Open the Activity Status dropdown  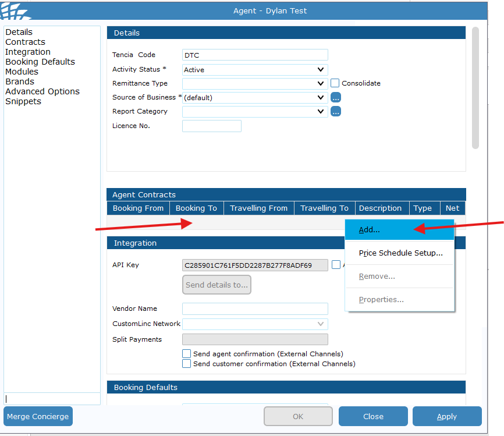pyautogui.click(x=255, y=70)
